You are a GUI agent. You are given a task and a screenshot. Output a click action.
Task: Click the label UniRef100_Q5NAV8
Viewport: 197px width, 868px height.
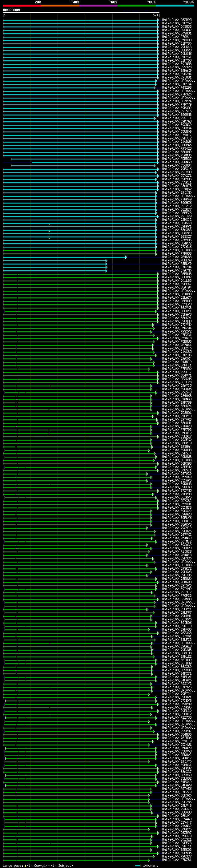click(x=177, y=315)
